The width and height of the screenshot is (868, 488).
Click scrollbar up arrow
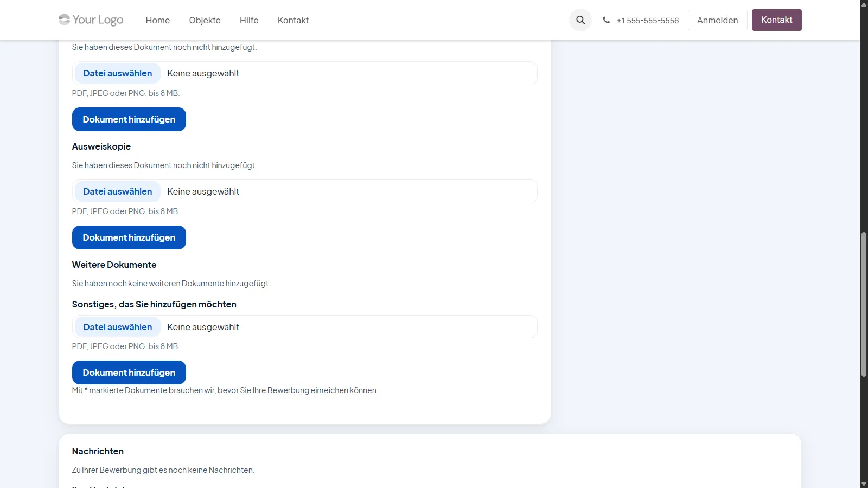(x=864, y=4)
